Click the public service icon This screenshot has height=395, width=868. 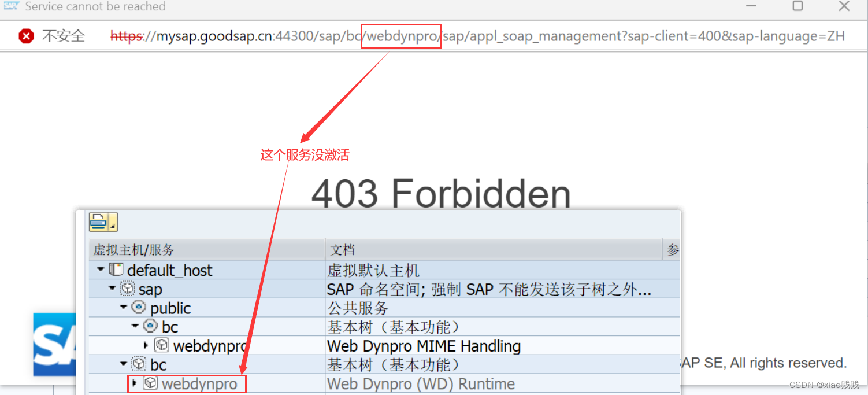point(139,308)
